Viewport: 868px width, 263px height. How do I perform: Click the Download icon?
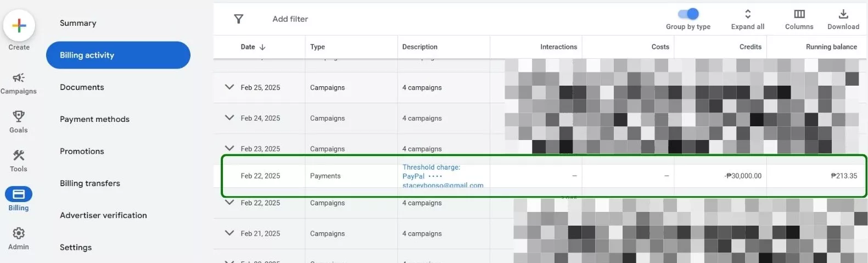pyautogui.click(x=843, y=14)
